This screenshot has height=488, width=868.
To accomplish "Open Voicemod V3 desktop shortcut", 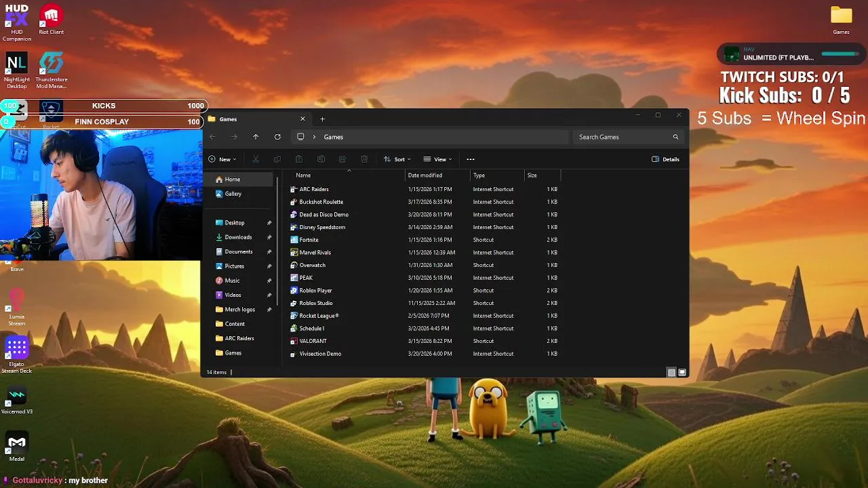I will coord(17,400).
